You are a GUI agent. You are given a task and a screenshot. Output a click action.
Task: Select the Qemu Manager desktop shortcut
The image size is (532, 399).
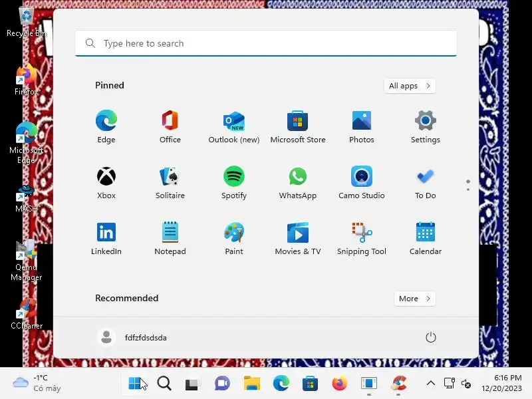[27, 261]
